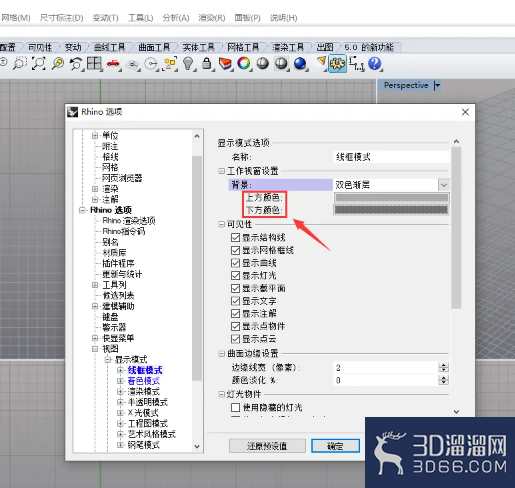Image resolution: width=515 pixels, height=488 pixels.
Task: Switch to the 渲染工具 tab
Action: 288,47
